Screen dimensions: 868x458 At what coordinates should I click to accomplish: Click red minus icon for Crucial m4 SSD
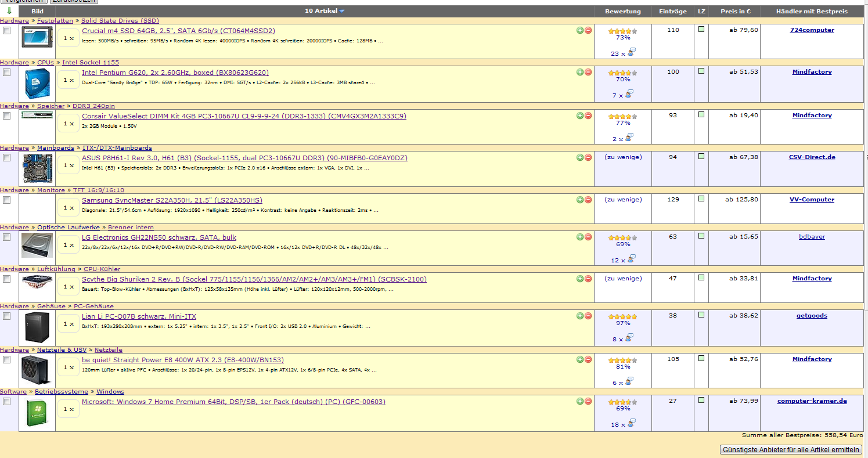point(588,30)
